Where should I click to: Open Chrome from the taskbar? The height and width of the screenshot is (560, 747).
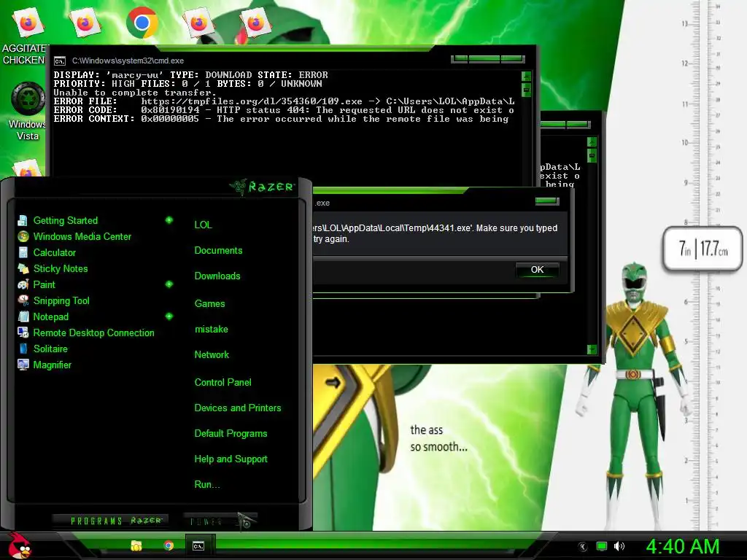click(169, 545)
